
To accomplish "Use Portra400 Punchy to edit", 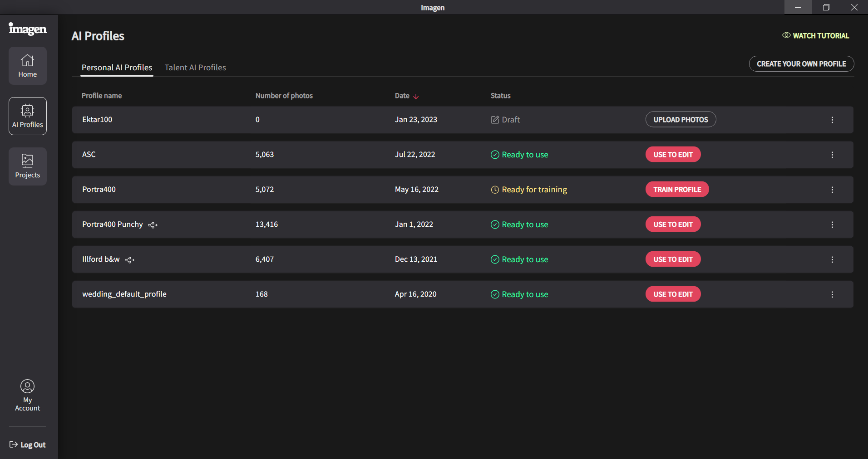I will 673,225.
